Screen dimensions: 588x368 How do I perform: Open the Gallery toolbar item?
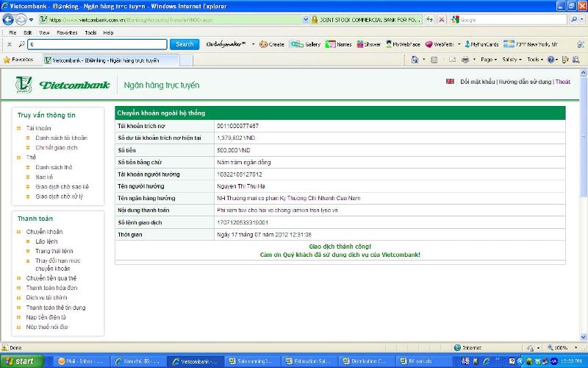[x=305, y=44]
